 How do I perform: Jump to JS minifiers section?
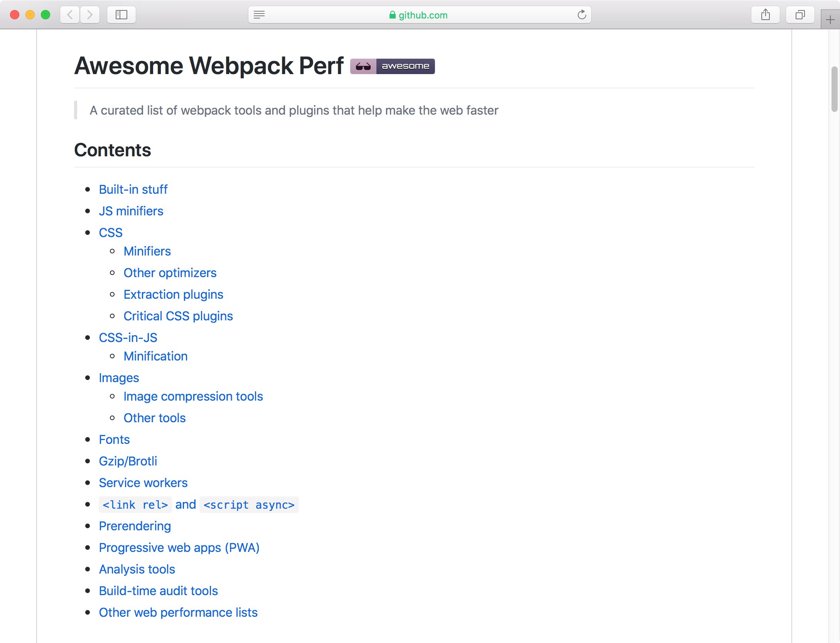point(131,211)
